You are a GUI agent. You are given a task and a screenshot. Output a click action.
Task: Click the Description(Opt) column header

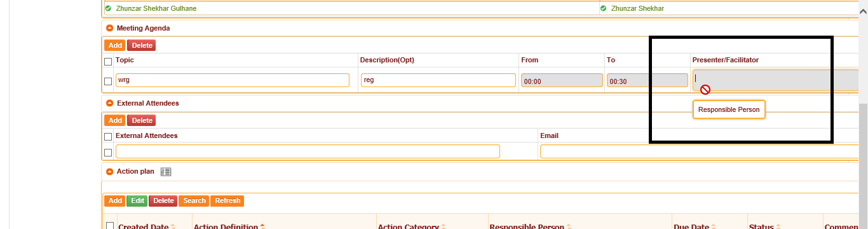tap(387, 60)
